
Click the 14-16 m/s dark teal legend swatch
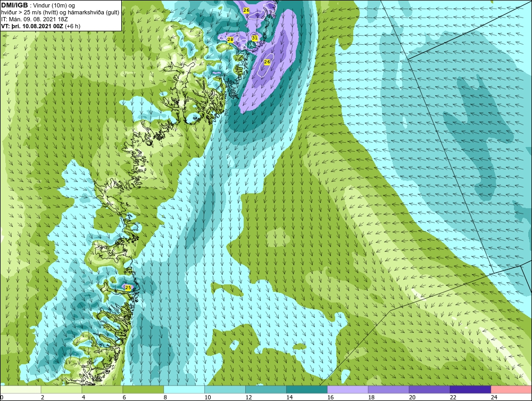click(x=307, y=389)
